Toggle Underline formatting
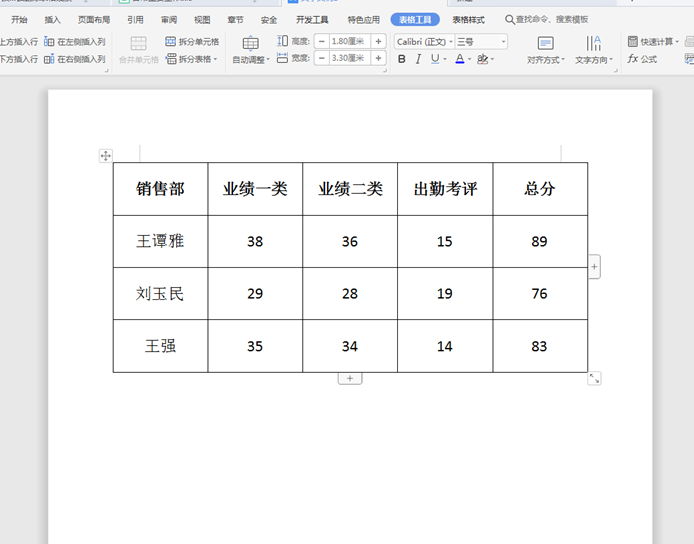694x544 pixels. (x=435, y=59)
